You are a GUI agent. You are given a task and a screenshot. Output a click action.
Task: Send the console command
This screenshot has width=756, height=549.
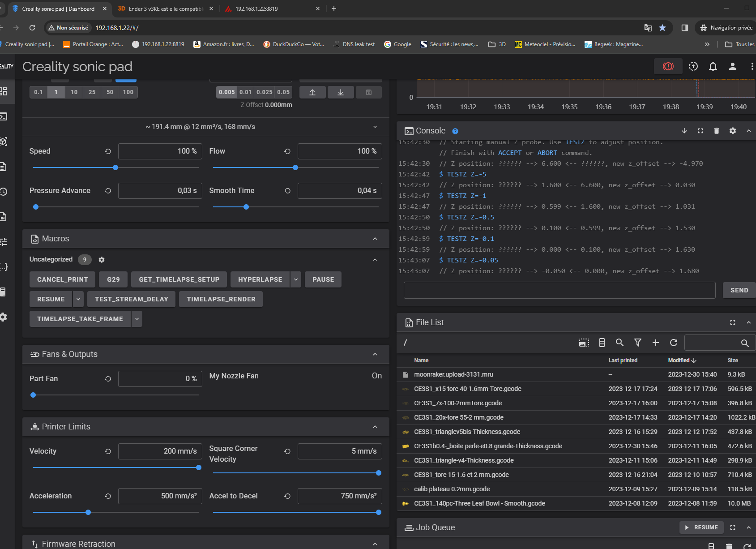click(x=739, y=290)
